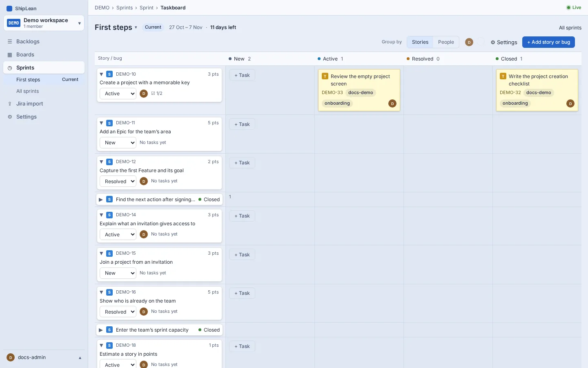Click the story type icon on DEMO-14
Screen dimensions: 588x368
tap(109, 215)
